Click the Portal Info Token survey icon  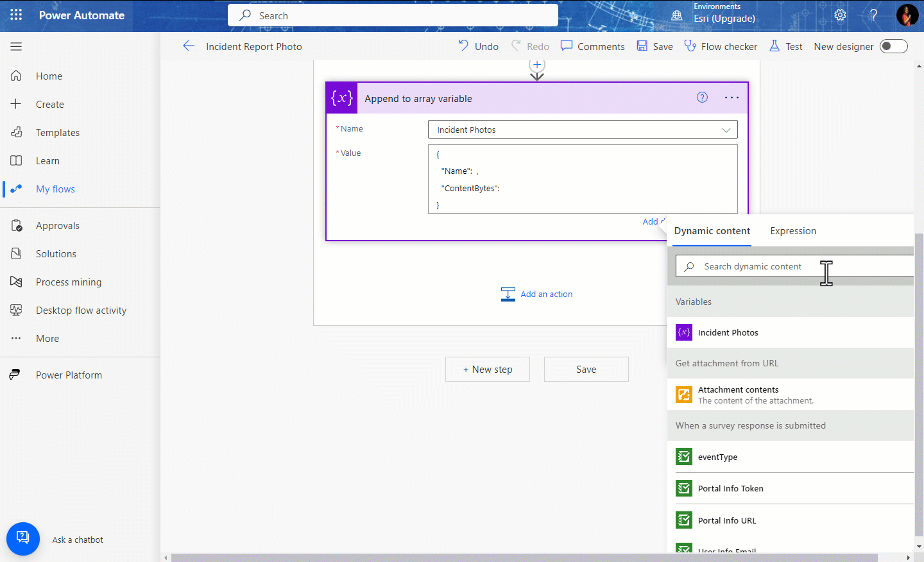[684, 488]
